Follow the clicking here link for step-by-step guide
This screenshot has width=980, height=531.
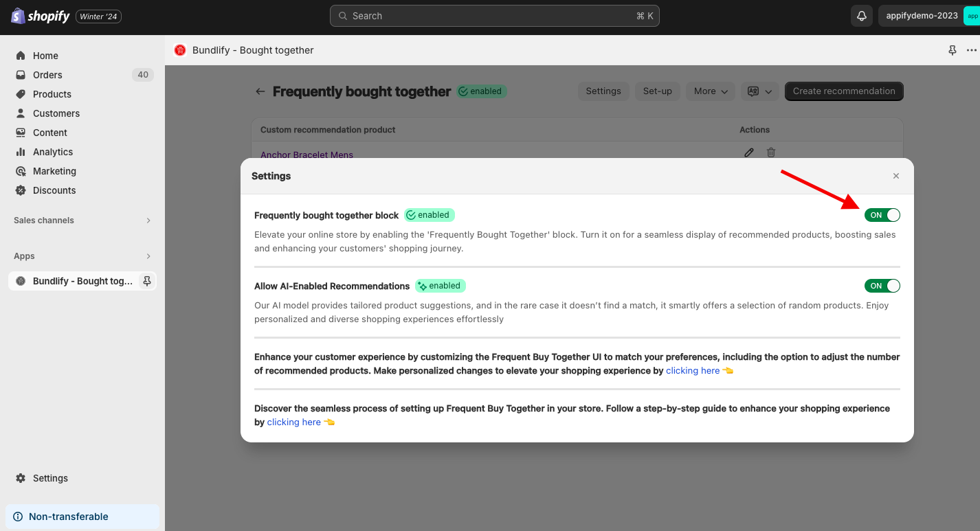click(293, 422)
